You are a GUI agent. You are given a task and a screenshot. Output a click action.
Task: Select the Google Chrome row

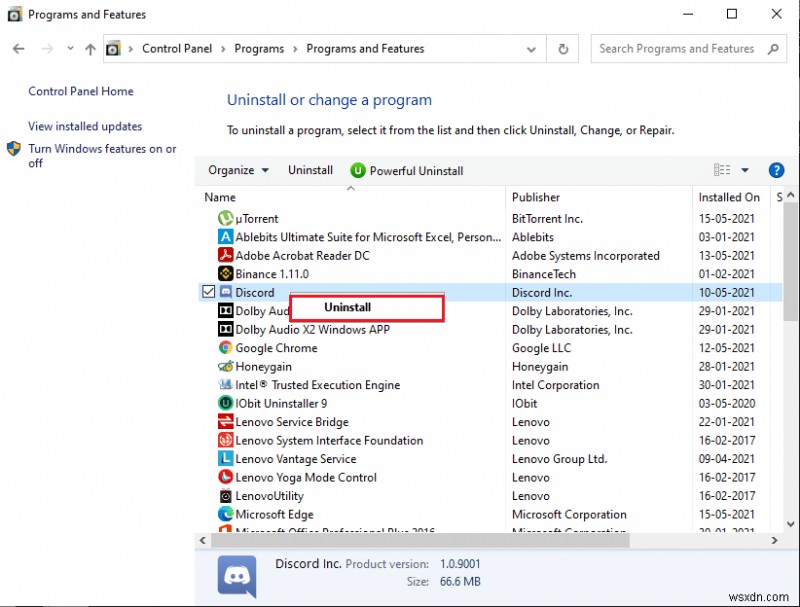point(490,348)
